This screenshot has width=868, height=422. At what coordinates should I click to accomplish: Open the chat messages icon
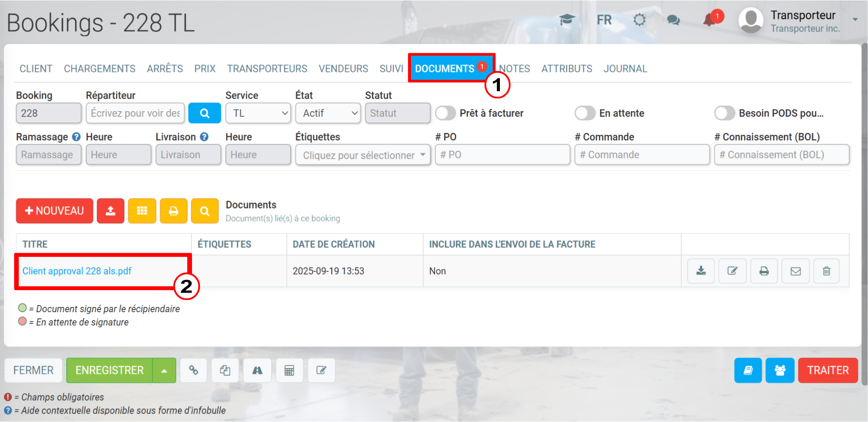coord(673,20)
